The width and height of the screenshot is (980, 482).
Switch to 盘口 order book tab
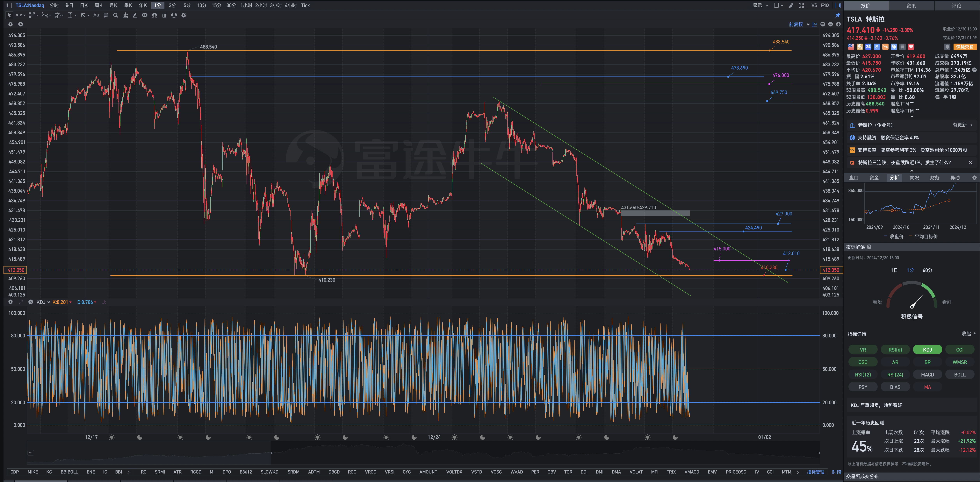(x=854, y=178)
